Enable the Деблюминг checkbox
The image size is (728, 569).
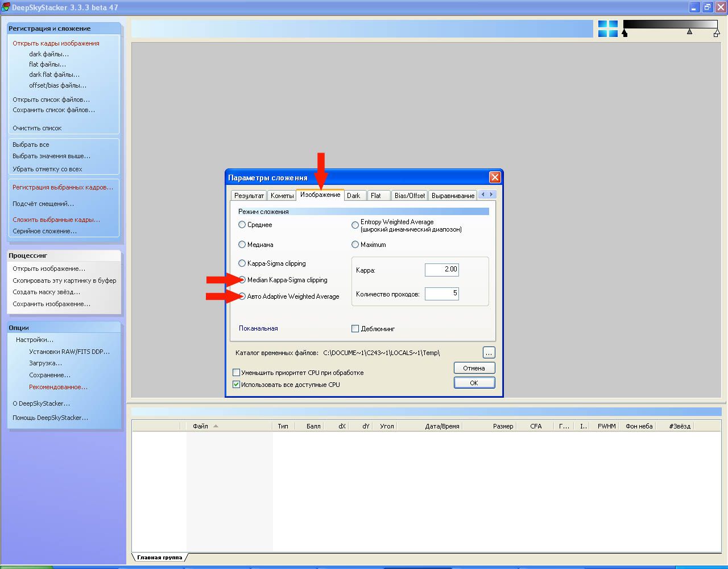coord(355,329)
